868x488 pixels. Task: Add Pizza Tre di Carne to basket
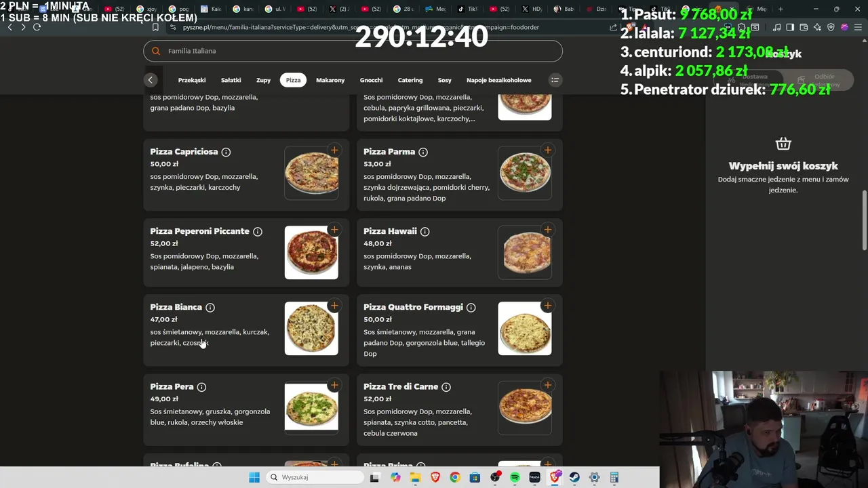click(x=547, y=385)
